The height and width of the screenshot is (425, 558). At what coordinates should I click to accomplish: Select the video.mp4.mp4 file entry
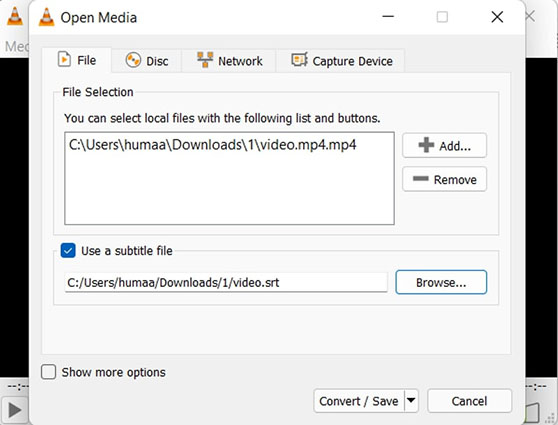212,145
